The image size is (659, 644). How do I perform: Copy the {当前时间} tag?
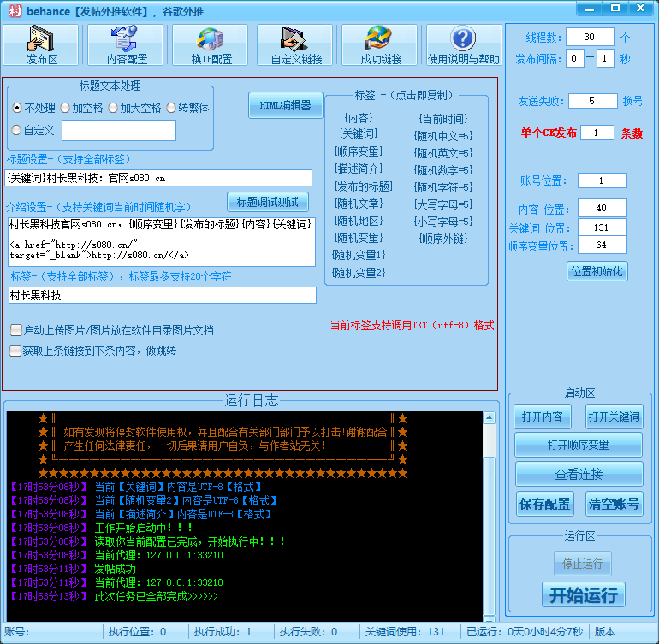pos(442,118)
